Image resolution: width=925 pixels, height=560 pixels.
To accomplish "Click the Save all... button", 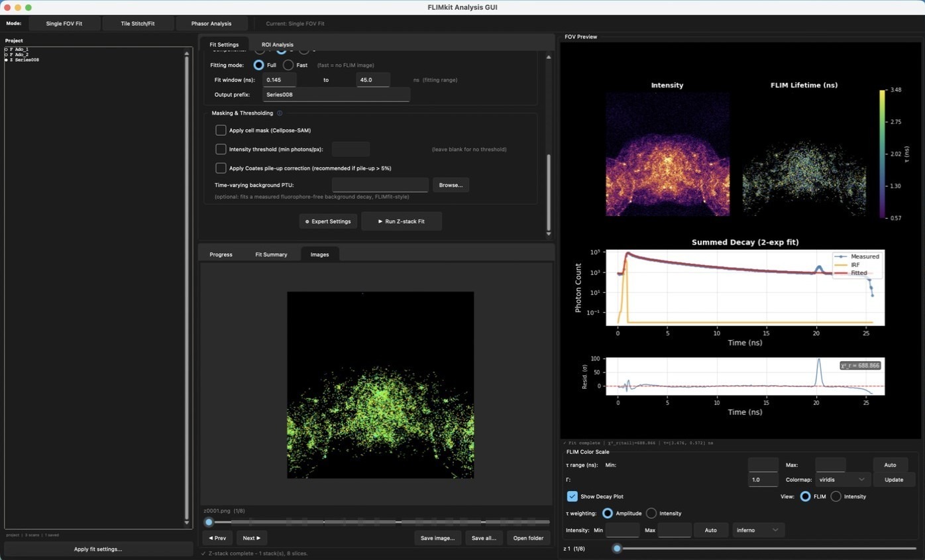I will pos(484,538).
